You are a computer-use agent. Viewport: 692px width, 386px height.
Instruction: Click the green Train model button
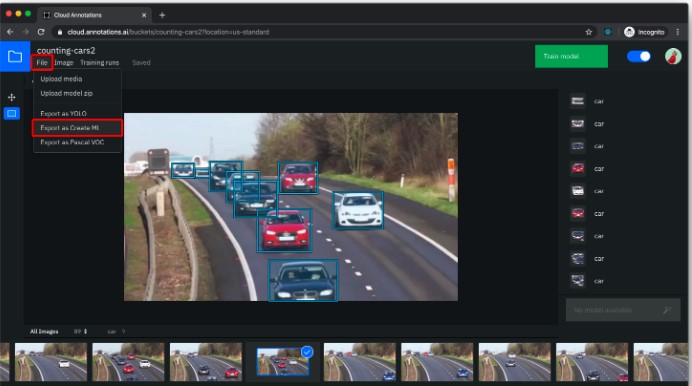[x=571, y=56]
